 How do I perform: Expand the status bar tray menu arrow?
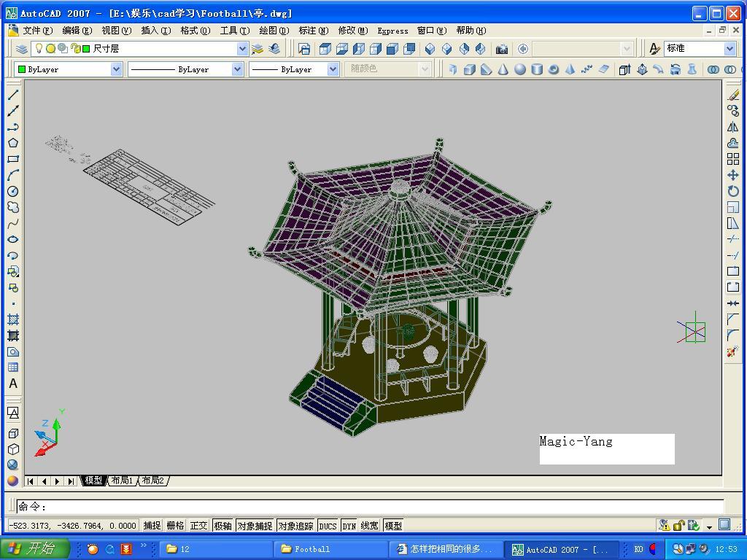[709, 526]
